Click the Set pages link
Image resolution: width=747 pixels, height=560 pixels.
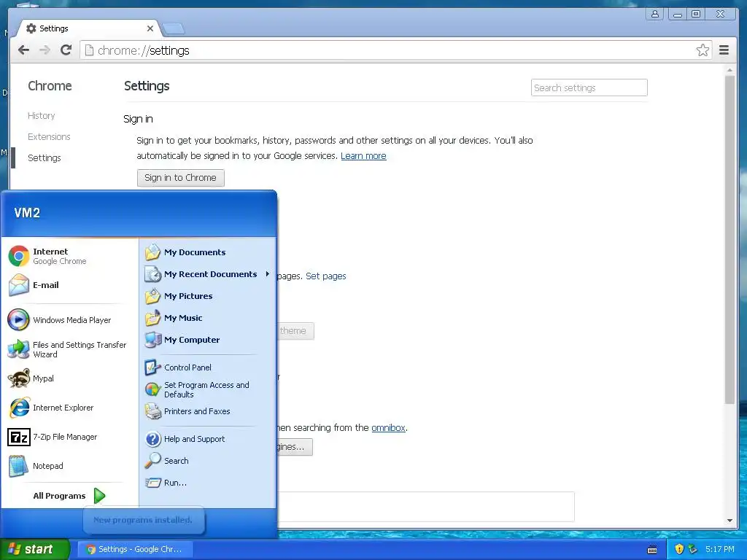pos(326,276)
